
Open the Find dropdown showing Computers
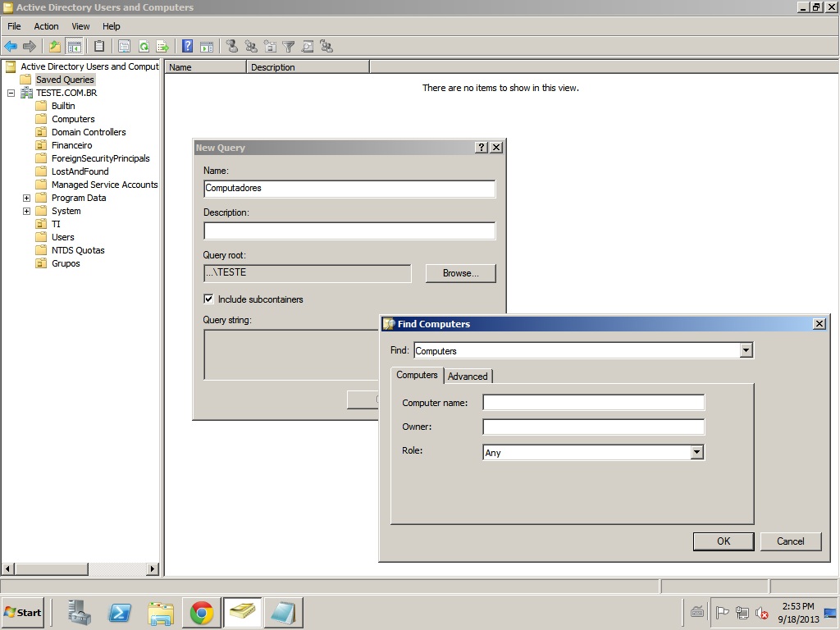746,350
